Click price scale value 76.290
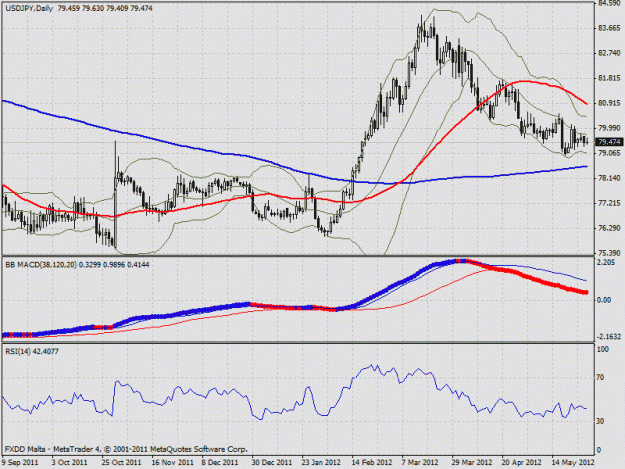Image resolution: width=625 pixels, height=469 pixels. [x=609, y=228]
